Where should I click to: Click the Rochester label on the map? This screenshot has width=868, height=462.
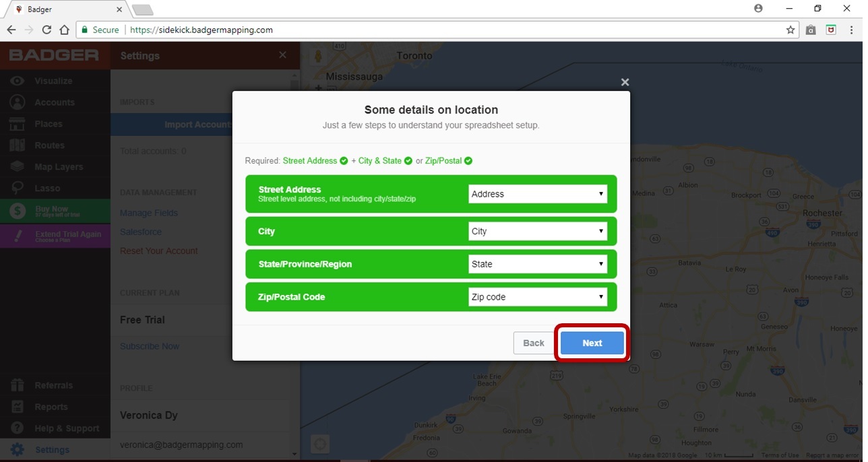(x=821, y=213)
